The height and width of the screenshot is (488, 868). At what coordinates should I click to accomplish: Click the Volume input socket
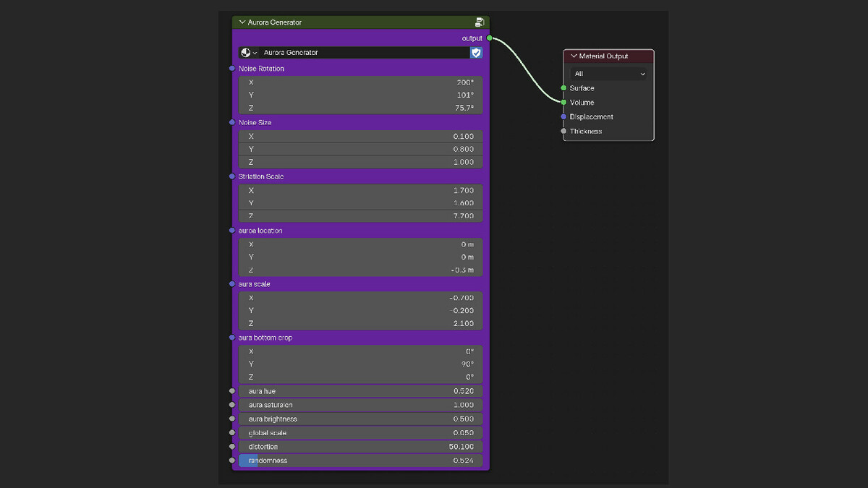coord(563,103)
